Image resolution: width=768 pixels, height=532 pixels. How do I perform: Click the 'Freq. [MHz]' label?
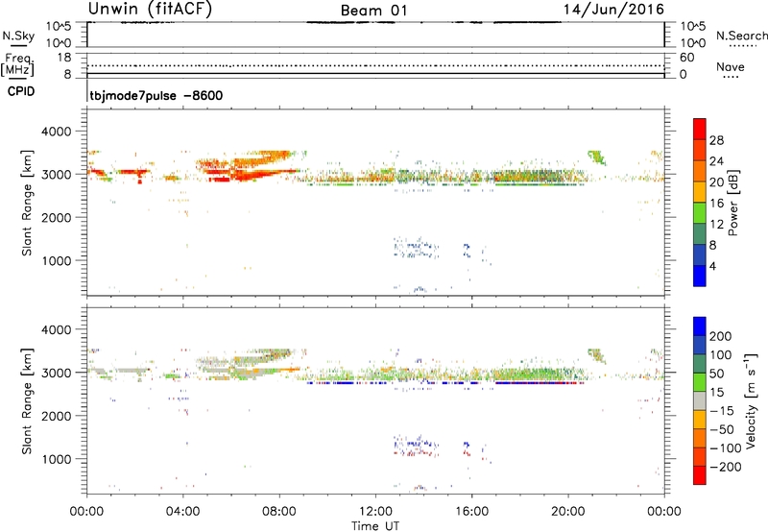(17, 64)
